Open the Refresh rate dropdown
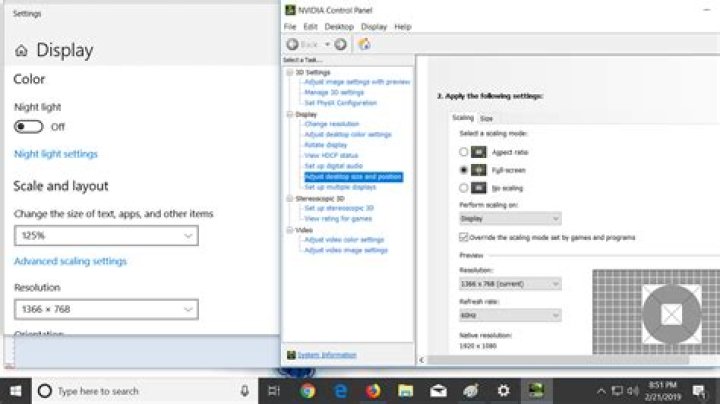Image resolution: width=720 pixels, height=404 pixels. click(510, 315)
